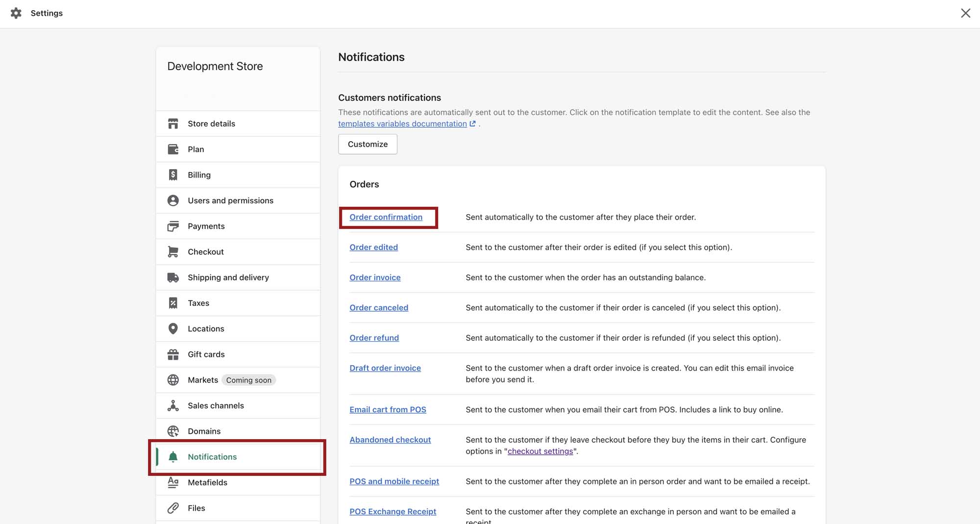
Task: Go to Gift cards settings
Action: pos(238,354)
